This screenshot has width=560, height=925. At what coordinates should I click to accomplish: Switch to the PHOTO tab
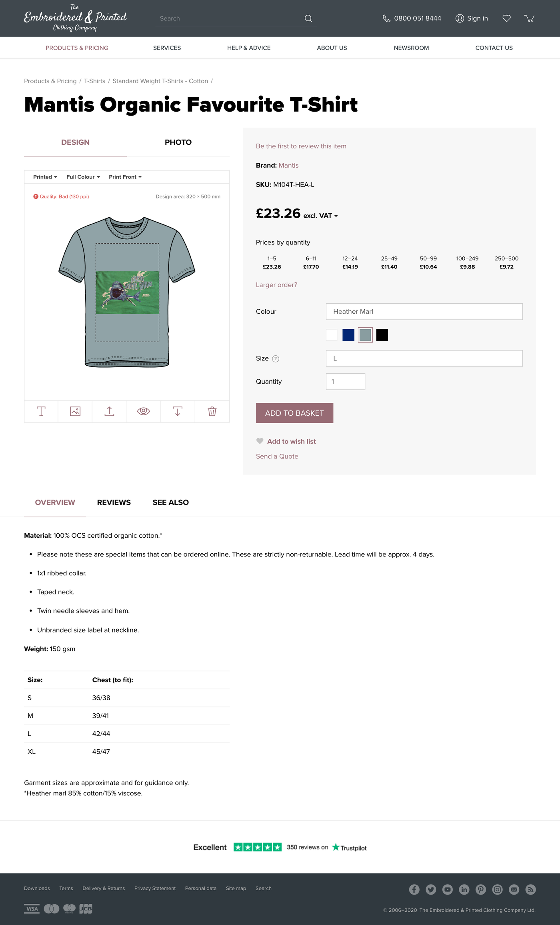[x=178, y=142]
